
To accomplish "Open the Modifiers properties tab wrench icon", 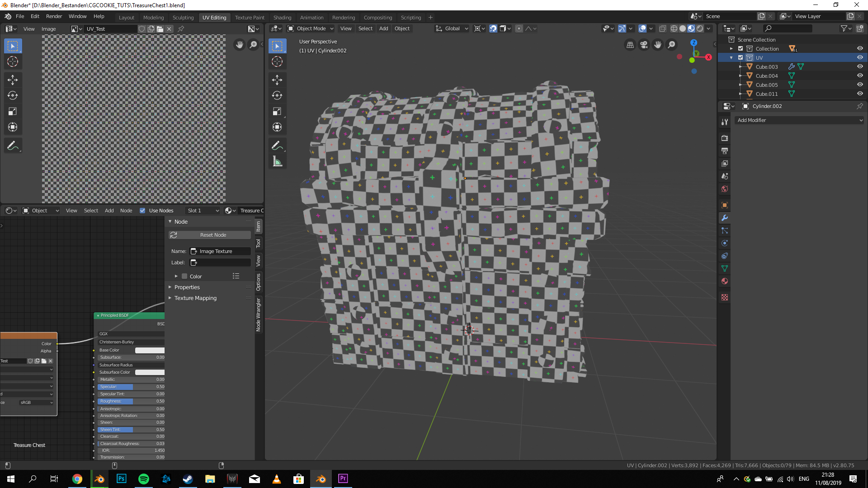I will (x=725, y=218).
